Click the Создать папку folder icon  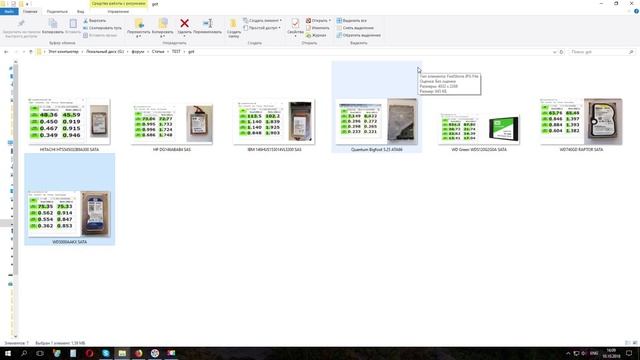tap(233, 23)
